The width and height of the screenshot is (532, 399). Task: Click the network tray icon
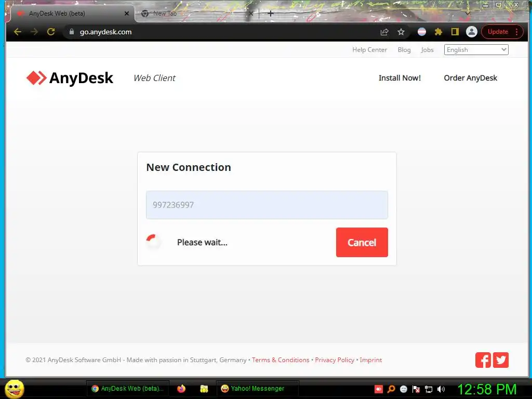(x=429, y=389)
